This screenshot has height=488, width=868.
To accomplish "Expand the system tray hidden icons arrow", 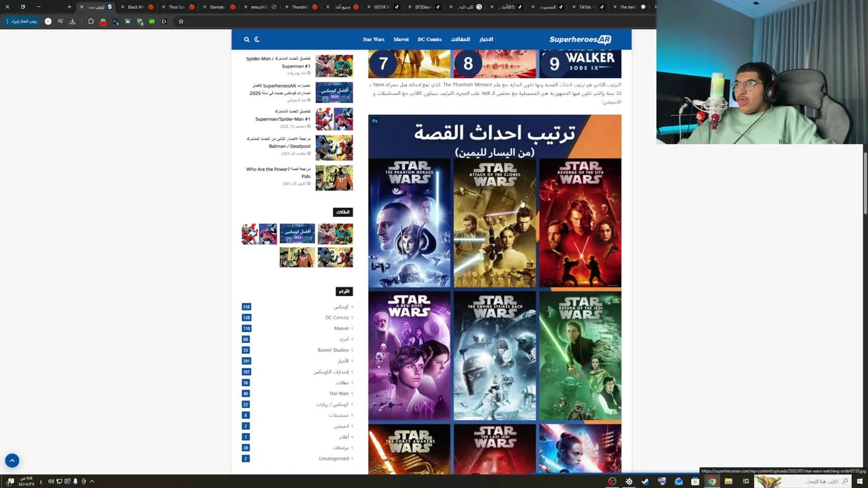I will click(x=92, y=481).
